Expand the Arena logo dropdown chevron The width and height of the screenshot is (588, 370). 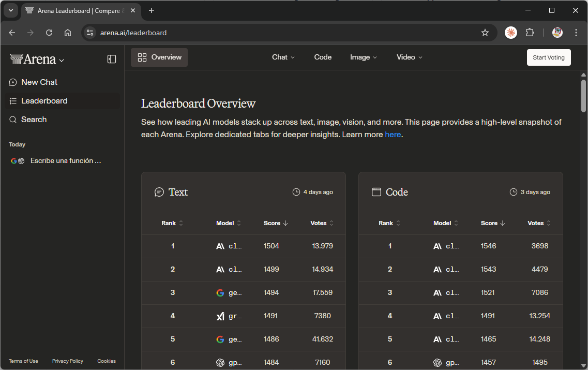62,61
